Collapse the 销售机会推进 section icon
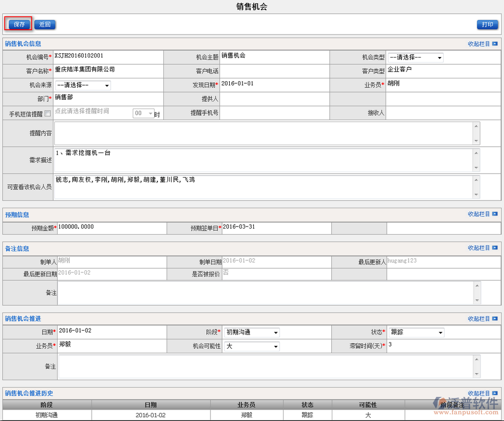504x421 pixels. click(495, 318)
